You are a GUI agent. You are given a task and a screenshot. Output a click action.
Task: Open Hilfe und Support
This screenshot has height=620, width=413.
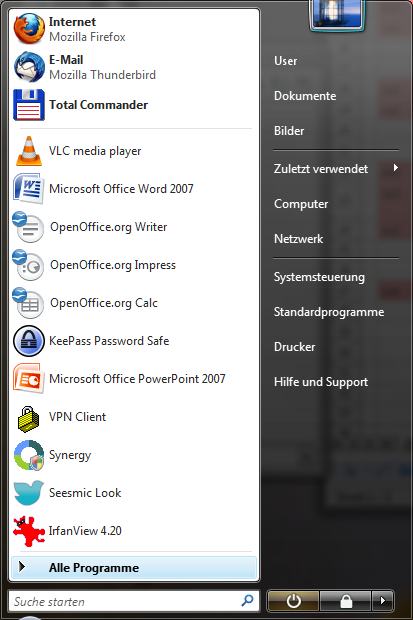coord(321,382)
